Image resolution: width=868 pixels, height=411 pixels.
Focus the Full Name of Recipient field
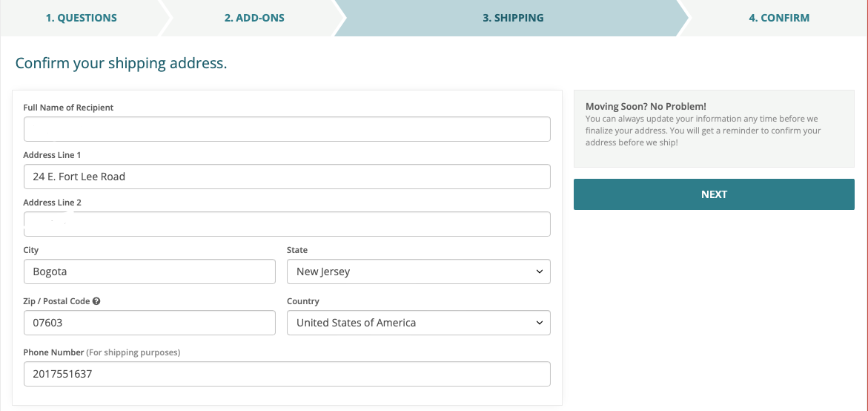coord(287,129)
